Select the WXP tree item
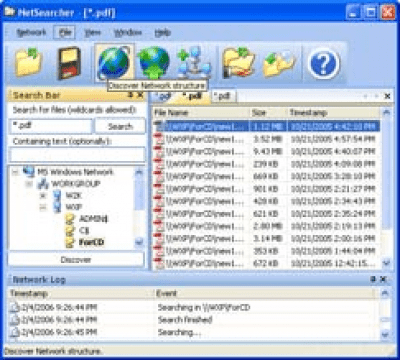This screenshot has height=360, width=400. click(x=74, y=207)
